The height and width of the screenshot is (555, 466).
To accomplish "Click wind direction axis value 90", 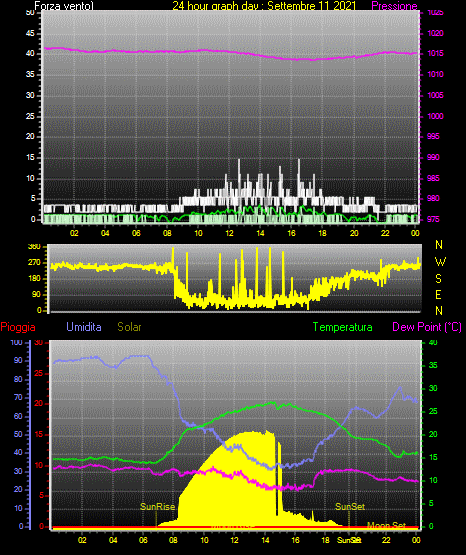I will pos(36,294).
